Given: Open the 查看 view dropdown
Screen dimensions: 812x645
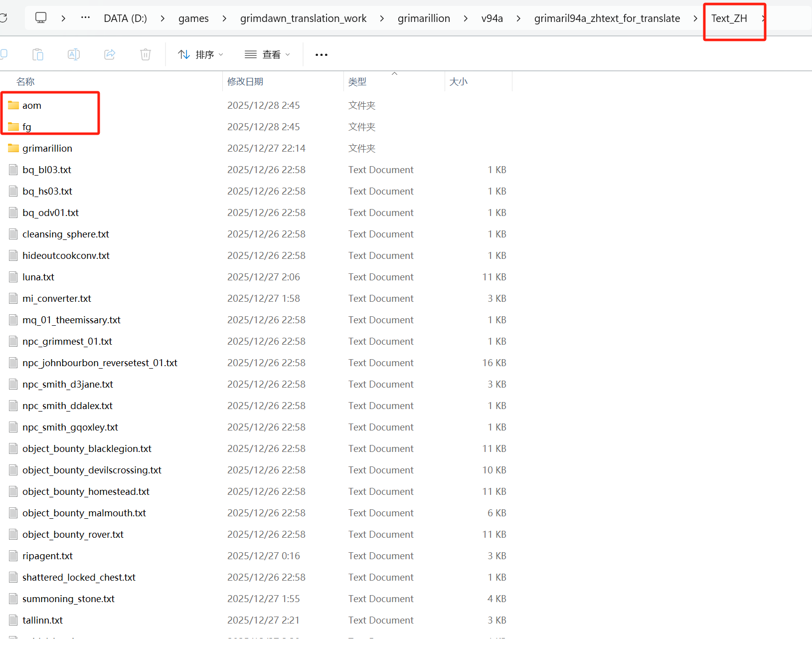Looking at the screenshot, I should click(x=267, y=54).
